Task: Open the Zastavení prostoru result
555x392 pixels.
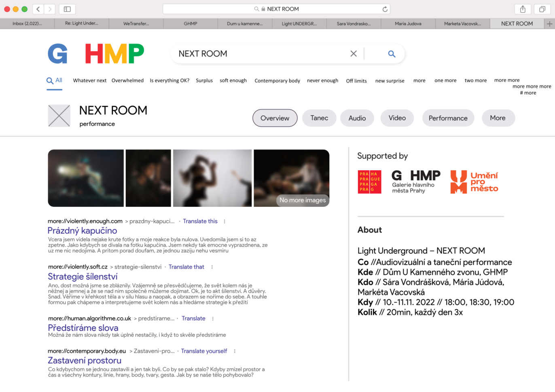Action: [85, 360]
